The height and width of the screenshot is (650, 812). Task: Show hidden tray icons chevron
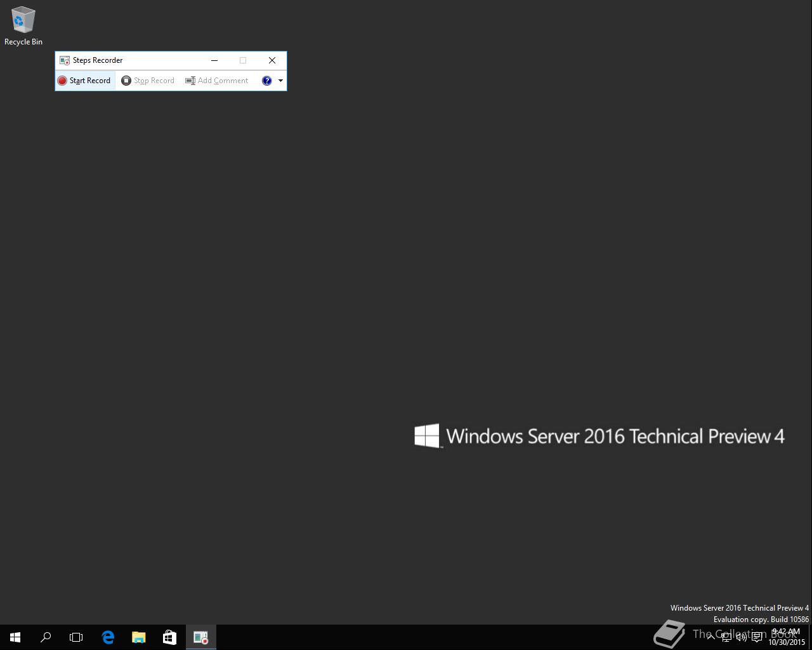[710, 637]
